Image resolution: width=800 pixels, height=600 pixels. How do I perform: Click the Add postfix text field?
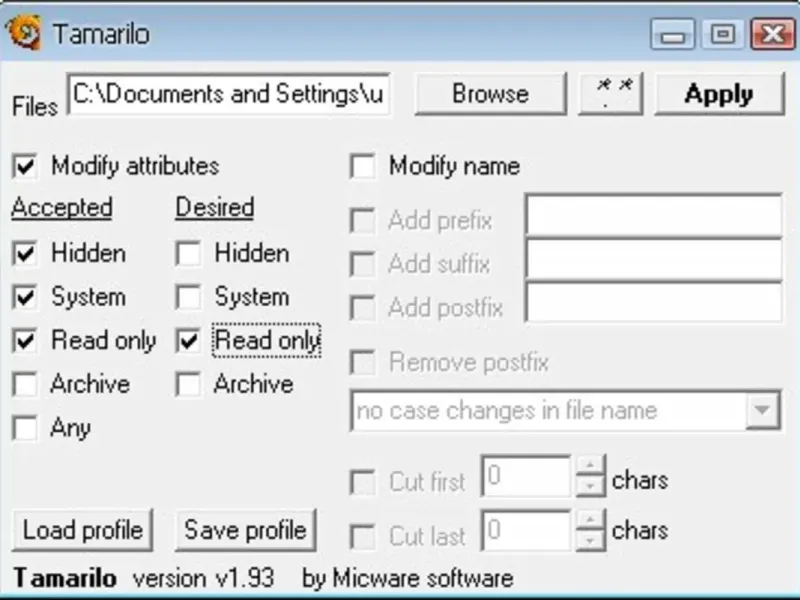click(654, 302)
